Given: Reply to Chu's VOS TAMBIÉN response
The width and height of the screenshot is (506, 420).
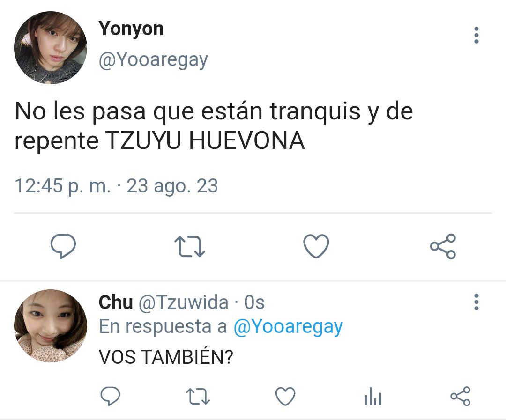Looking at the screenshot, I should [111, 396].
